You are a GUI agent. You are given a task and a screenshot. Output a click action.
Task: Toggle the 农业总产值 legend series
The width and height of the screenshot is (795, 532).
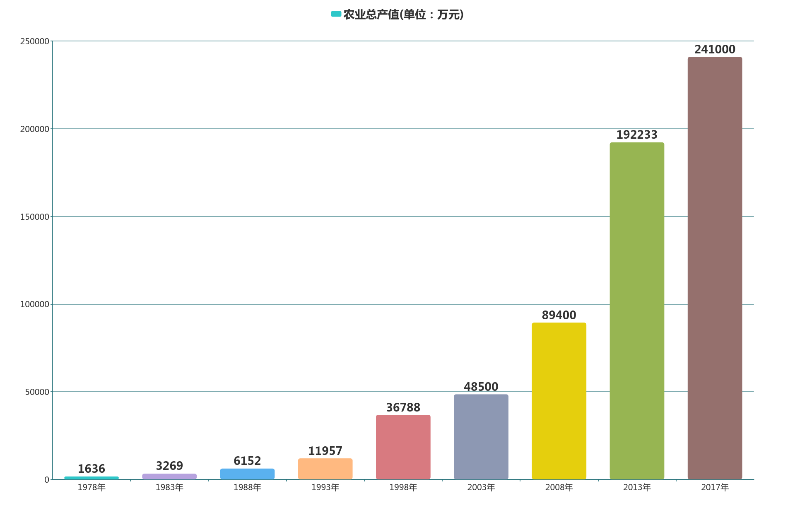(x=403, y=14)
